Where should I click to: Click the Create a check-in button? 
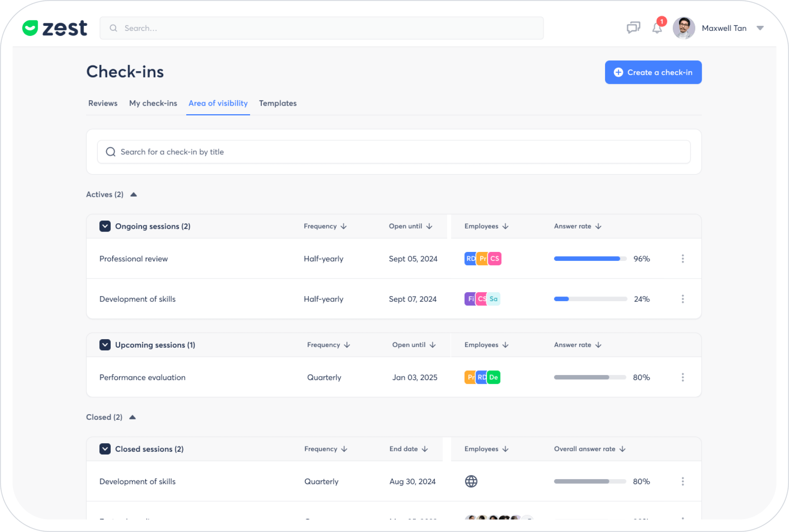point(653,72)
